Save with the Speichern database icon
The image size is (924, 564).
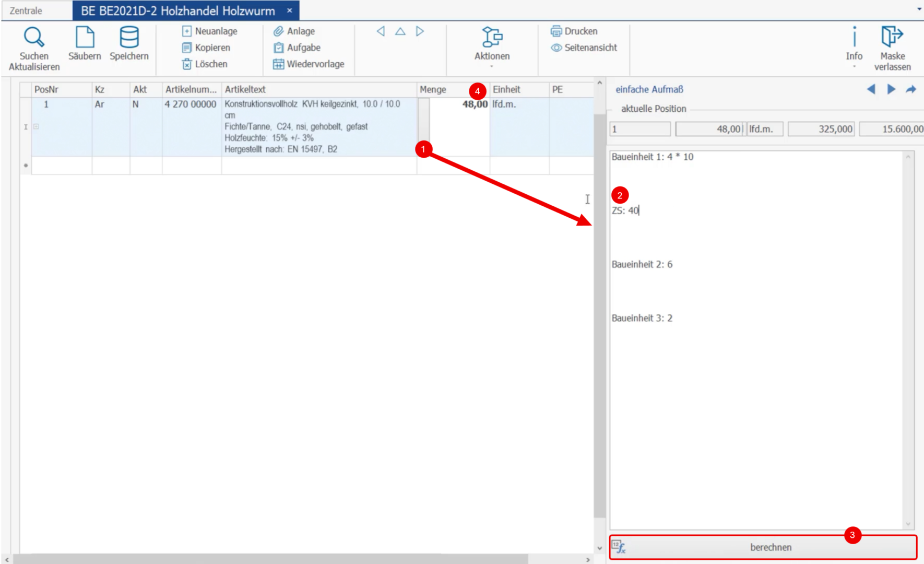click(x=129, y=37)
